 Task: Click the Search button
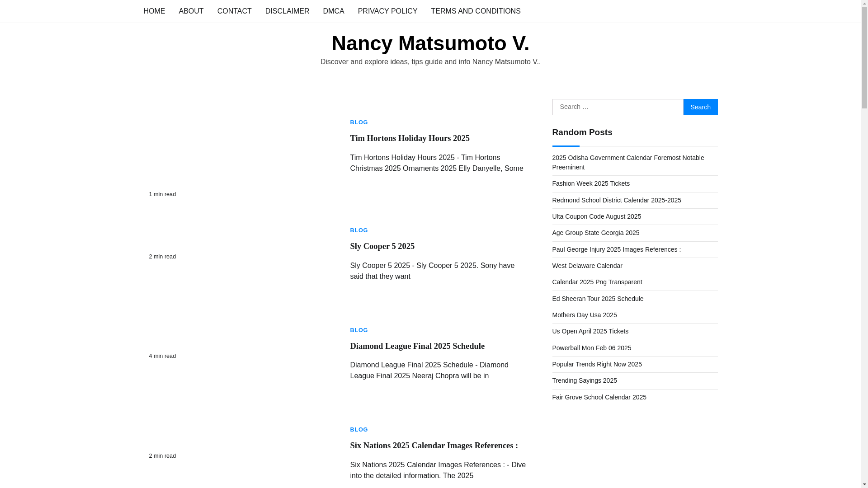[700, 107]
